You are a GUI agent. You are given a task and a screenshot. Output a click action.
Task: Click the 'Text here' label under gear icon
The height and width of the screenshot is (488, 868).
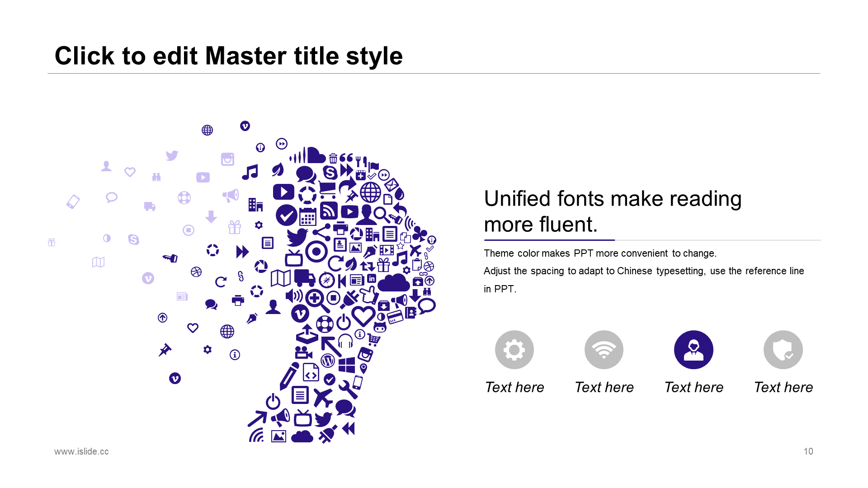pos(514,387)
